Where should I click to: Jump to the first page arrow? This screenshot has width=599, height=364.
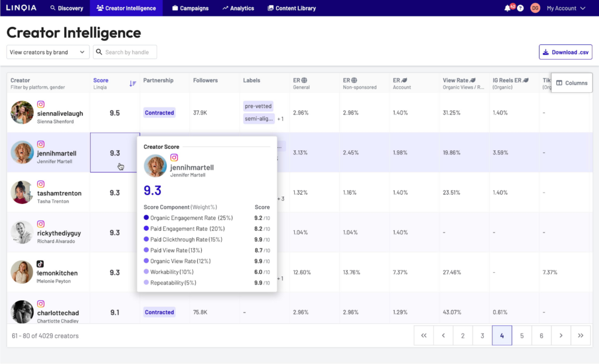pos(424,336)
